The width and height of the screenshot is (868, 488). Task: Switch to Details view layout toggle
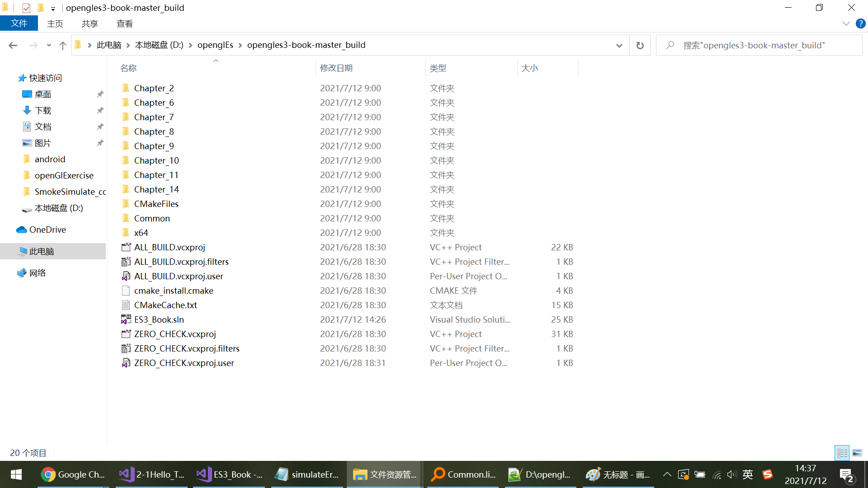pyautogui.click(x=842, y=452)
